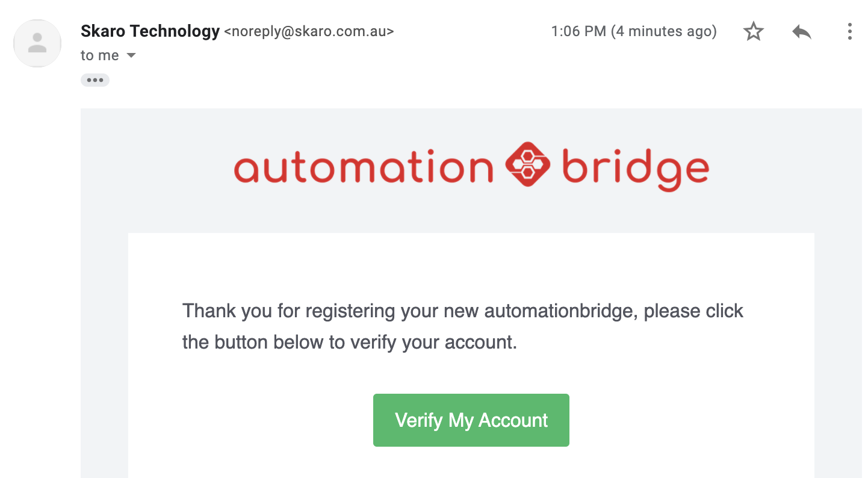Image resolution: width=868 pixels, height=478 pixels.
Task: Click the "verify your account" sentence line
Action: (x=349, y=343)
